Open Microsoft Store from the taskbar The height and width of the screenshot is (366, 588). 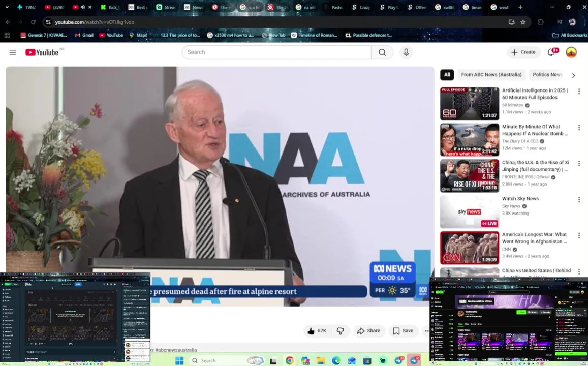pos(367,360)
